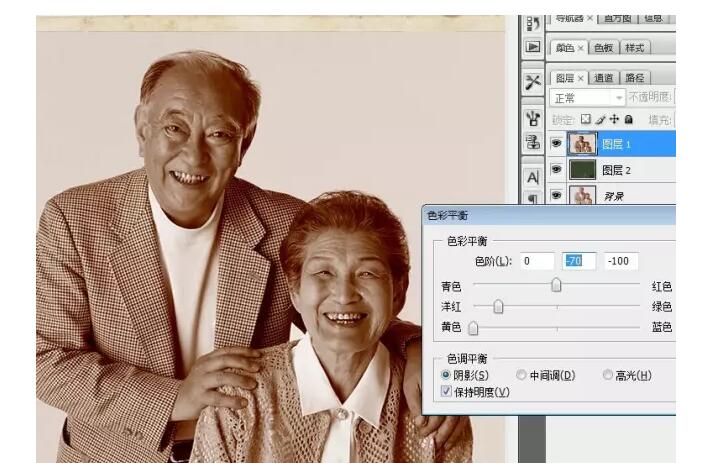The height and width of the screenshot is (463, 706).
Task: Open the Clone Source stamp icon
Action: 533,142
